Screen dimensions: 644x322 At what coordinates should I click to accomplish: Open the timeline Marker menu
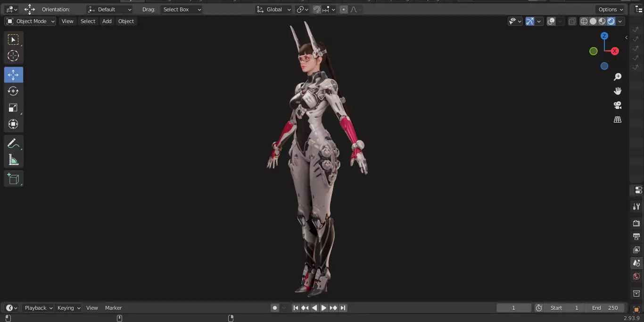tap(113, 308)
